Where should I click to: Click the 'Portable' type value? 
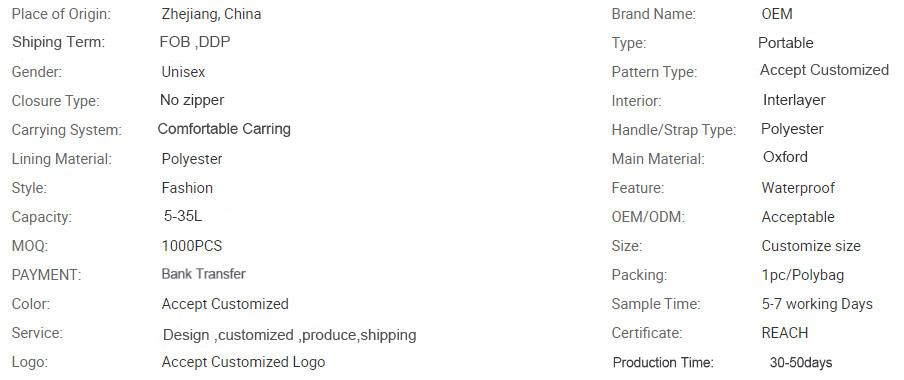pyautogui.click(x=785, y=43)
